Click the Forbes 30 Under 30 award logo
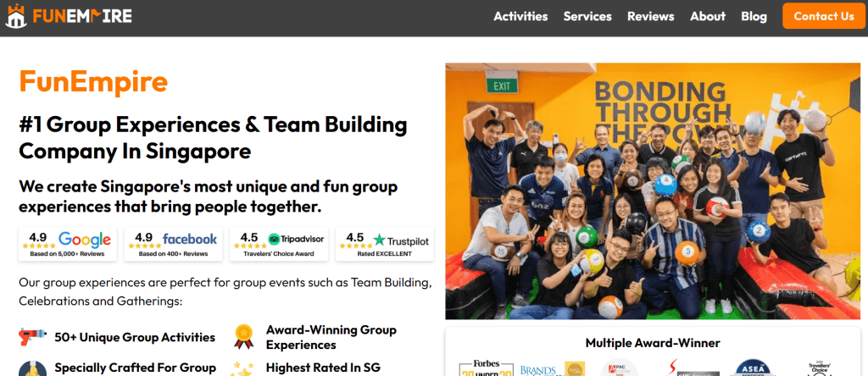This screenshot has height=376, width=868. (486, 368)
